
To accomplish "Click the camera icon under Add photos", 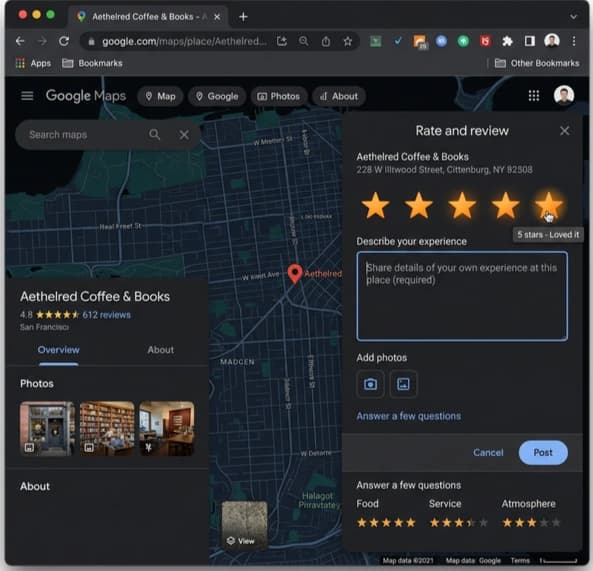I will pyautogui.click(x=370, y=384).
